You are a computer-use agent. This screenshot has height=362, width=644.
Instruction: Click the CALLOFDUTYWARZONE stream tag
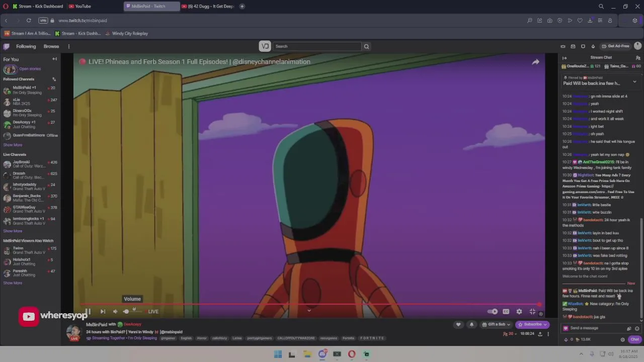tap(296, 338)
